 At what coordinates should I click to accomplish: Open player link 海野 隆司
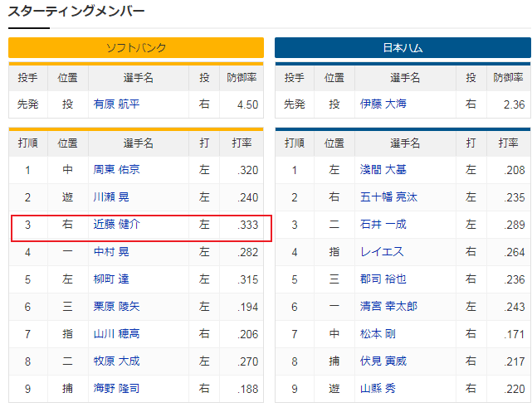116,389
